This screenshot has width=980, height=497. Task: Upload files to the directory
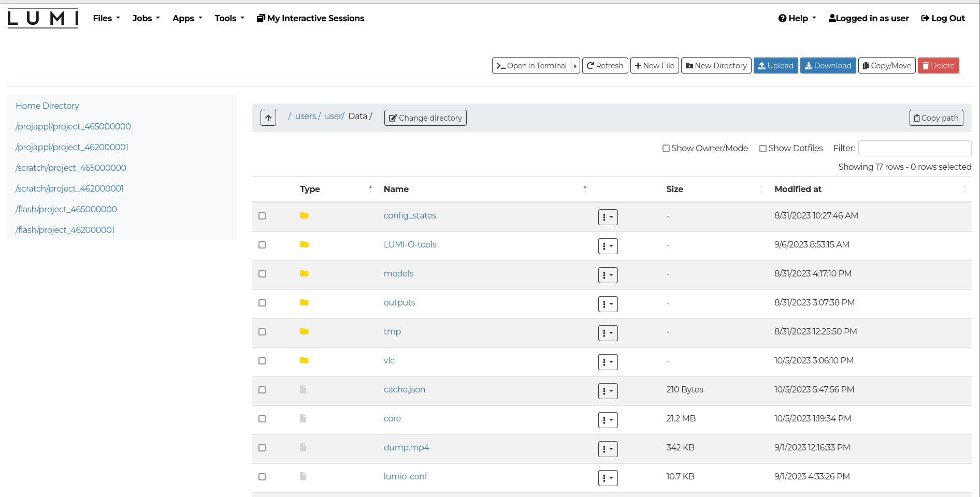pyautogui.click(x=775, y=66)
